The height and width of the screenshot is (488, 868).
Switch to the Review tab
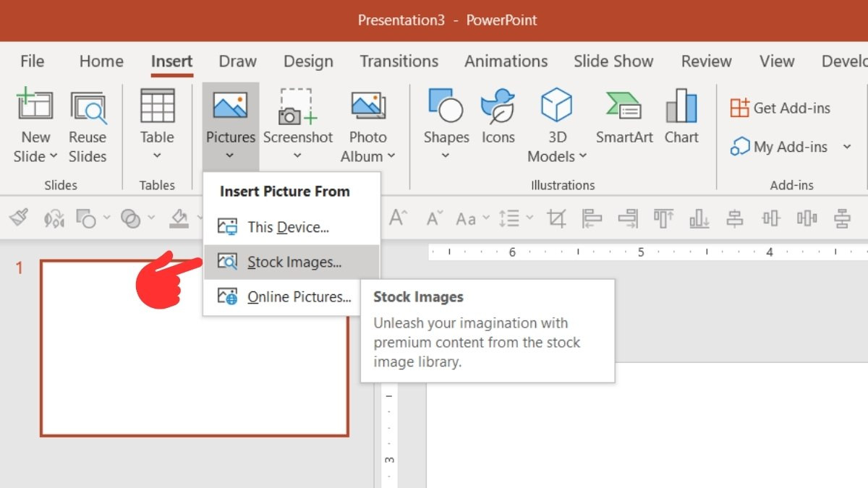point(707,61)
